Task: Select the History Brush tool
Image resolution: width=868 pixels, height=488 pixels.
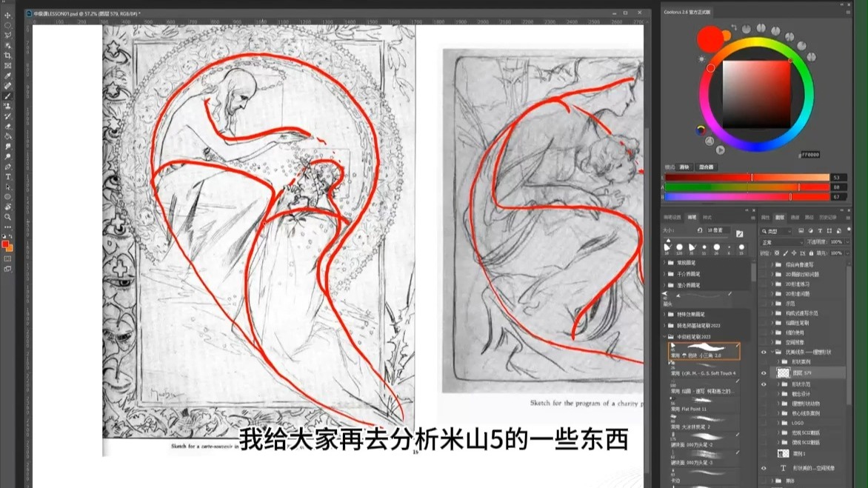Action: click(x=7, y=116)
